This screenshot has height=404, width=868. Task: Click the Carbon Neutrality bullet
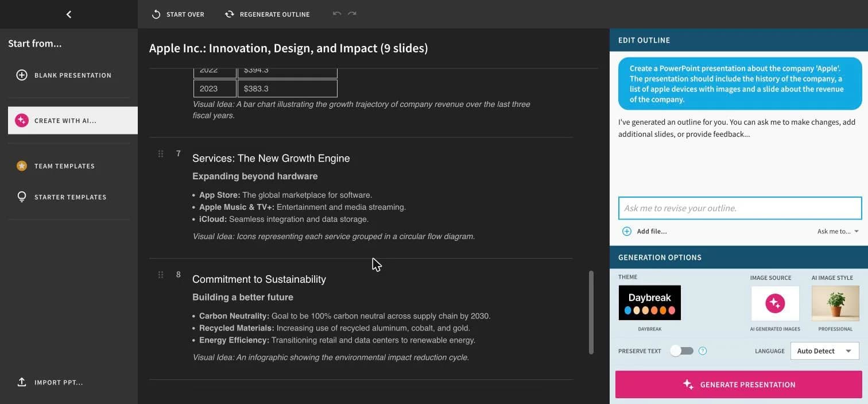click(x=345, y=316)
